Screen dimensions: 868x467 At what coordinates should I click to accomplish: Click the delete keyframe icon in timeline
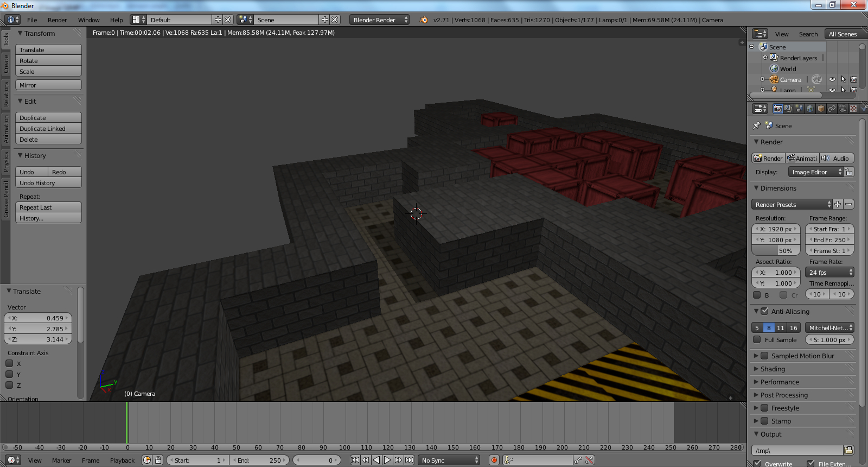click(589, 460)
